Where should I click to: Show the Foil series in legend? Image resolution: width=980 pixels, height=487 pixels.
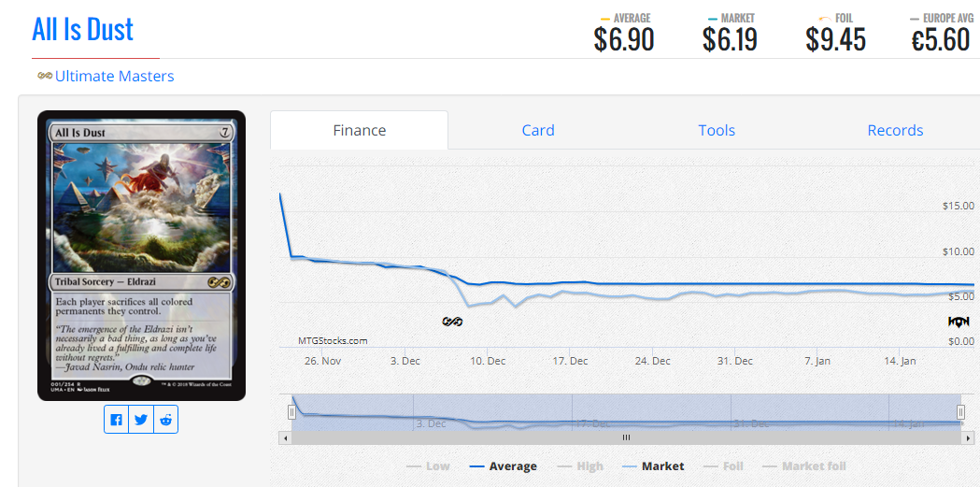click(x=724, y=466)
